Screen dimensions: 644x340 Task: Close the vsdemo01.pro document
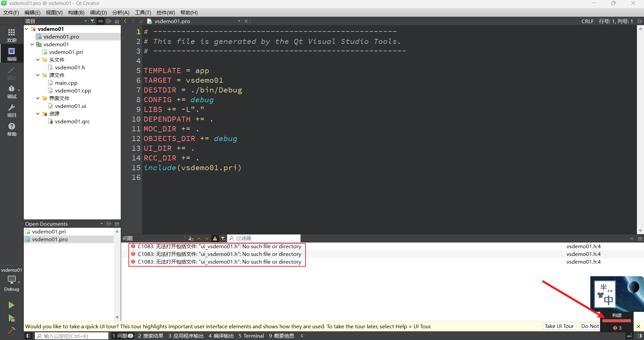246,21
